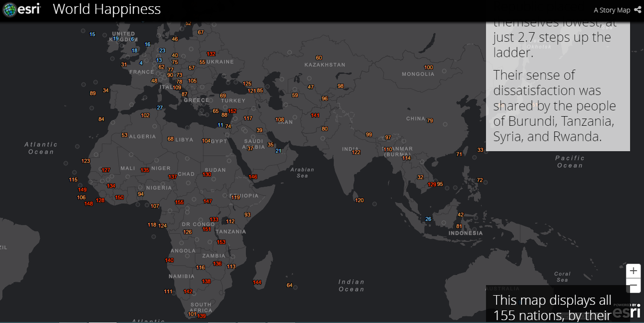This screenshot has height=323, width=644.
Task: Select marker 100 in Mongolia
Action: 428,68
